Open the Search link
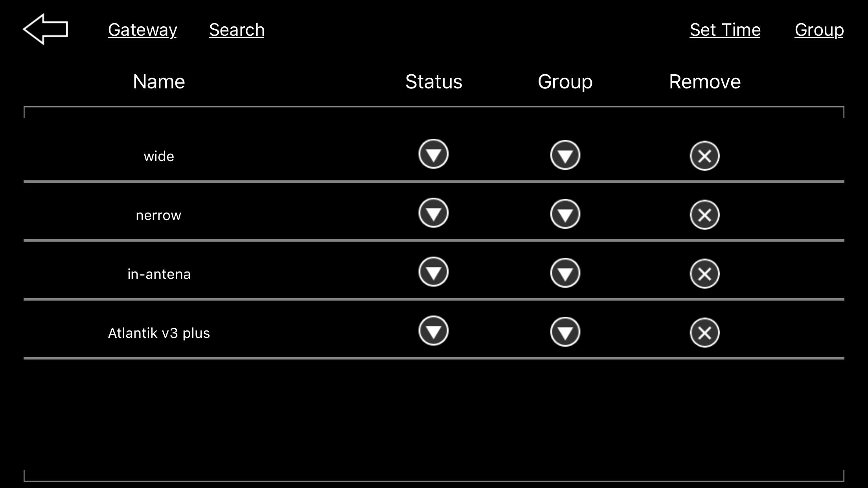The height and width of the screenshot is (488, 868). pyautogui.click(x=237, y=30)
